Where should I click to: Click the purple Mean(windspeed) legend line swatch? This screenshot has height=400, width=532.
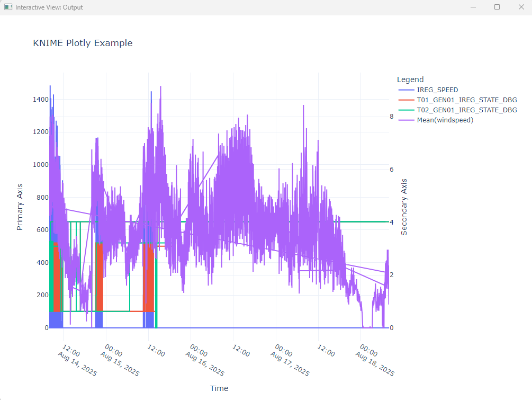pos(405,120)
